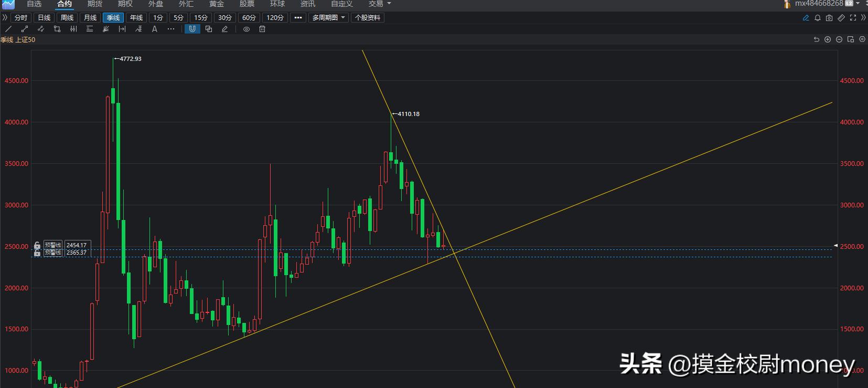Select the text label tool
The image size is (868, 388).
point(155,29)
